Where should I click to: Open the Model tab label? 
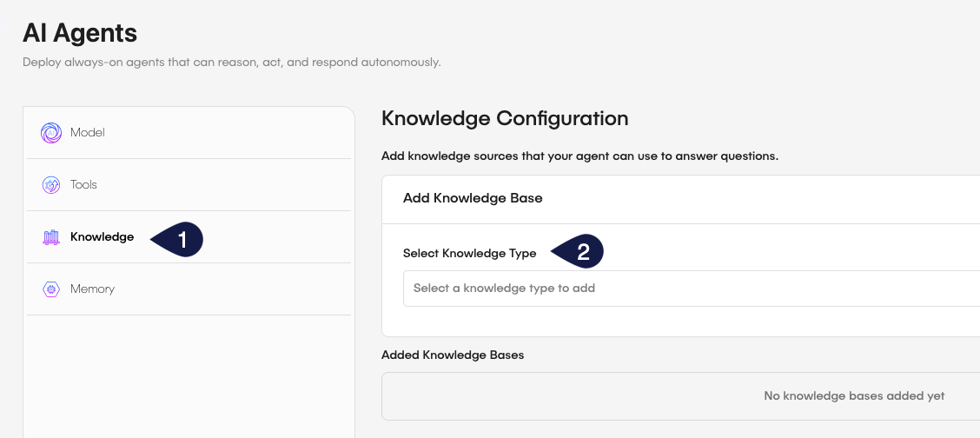[x=88, y=133]
